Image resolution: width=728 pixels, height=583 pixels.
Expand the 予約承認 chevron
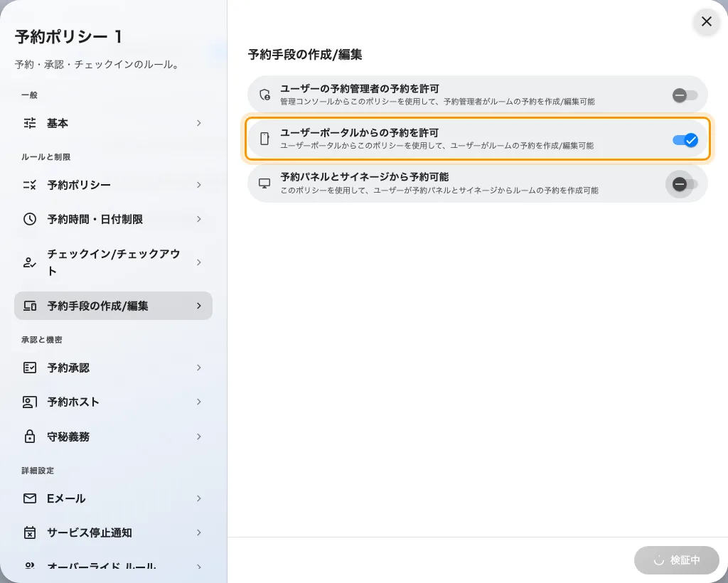click(199, 368)
